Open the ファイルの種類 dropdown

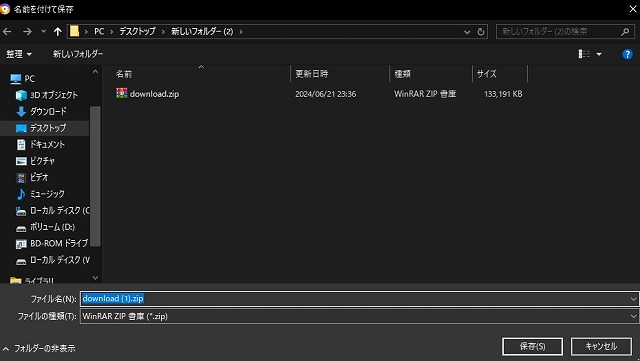point(359,316)
